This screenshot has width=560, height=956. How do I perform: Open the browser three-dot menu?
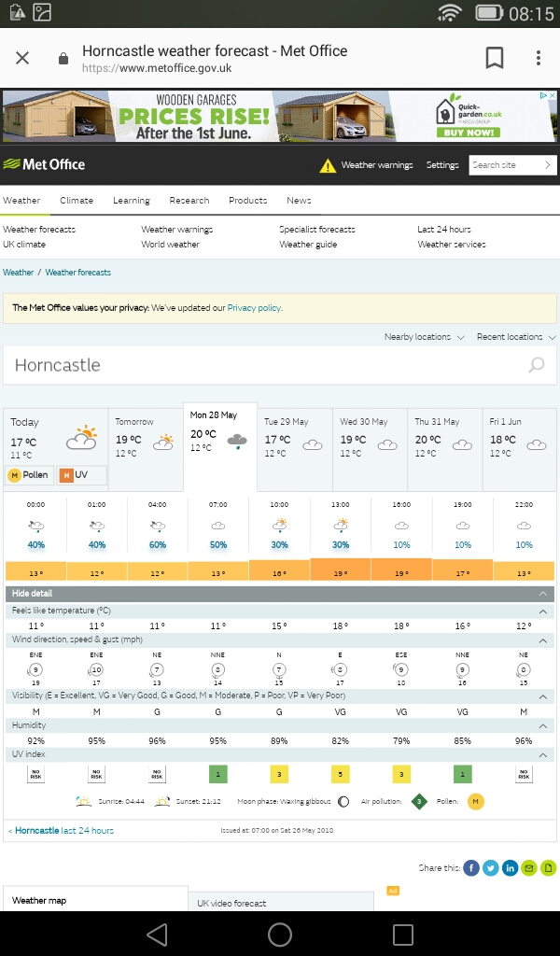[538, 58]
